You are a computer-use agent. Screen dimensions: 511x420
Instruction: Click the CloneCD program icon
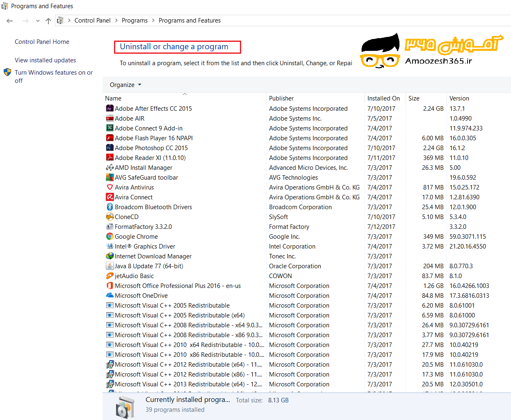[109, 217]
